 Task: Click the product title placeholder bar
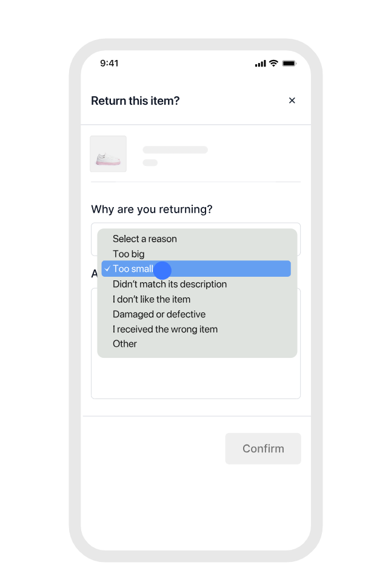coord(175,150)
